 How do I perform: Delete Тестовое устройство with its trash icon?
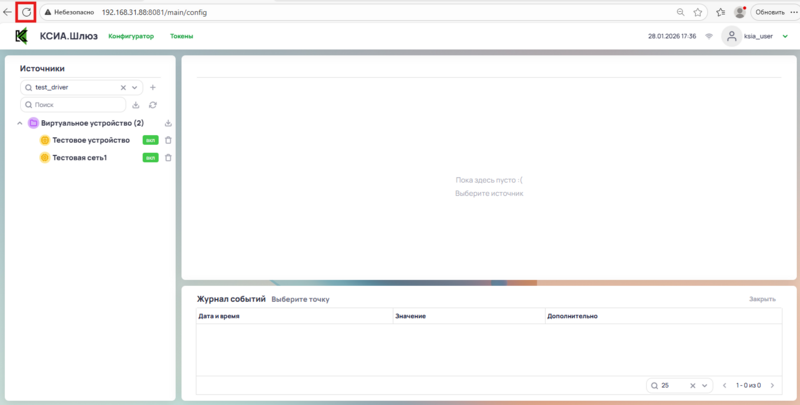pyautogui.click(x=168, y=140)
